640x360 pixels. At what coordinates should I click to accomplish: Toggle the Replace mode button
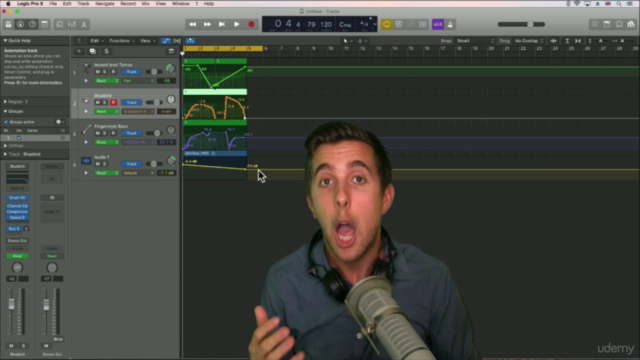point(399,24)
